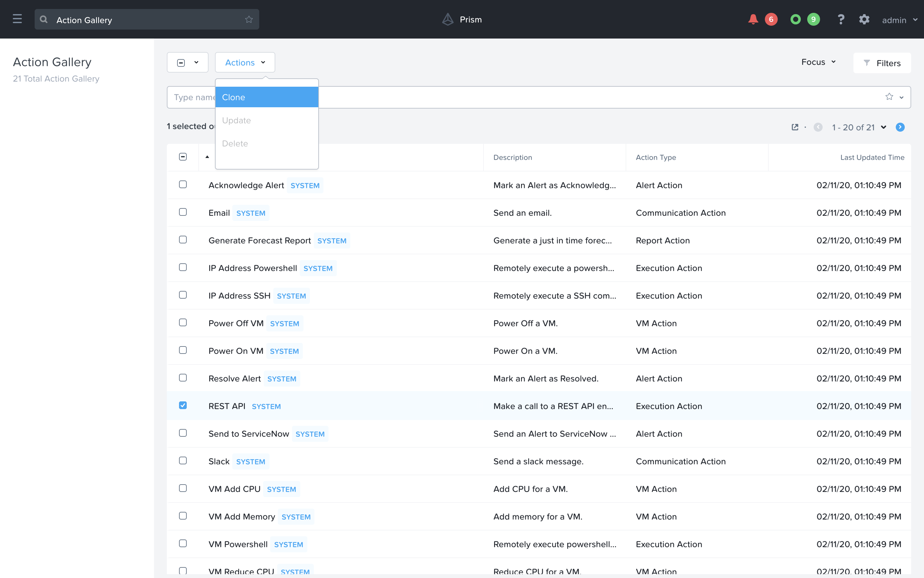Select the VM Add Memory checkbox
The image size is (924, 578).
click(x=183, y=516)
